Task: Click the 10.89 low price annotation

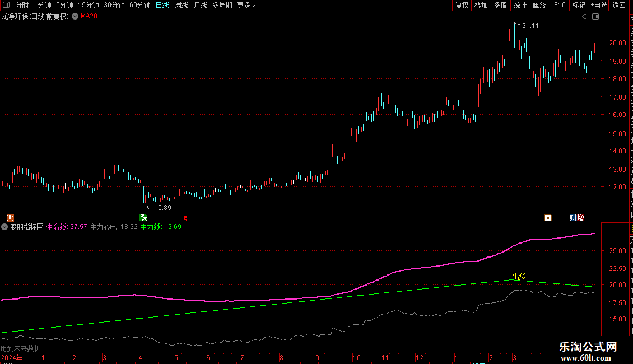Action: 162,208
